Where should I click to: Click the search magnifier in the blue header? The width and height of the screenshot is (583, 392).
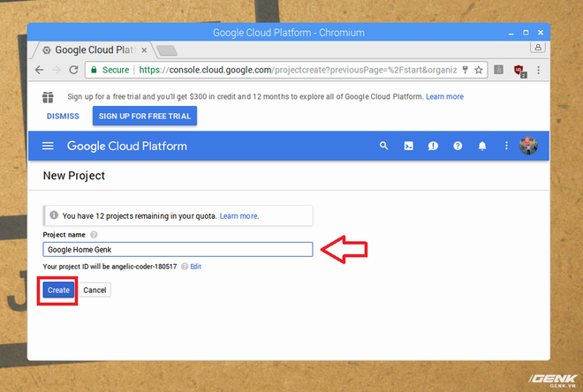click(x=383, y=146)
